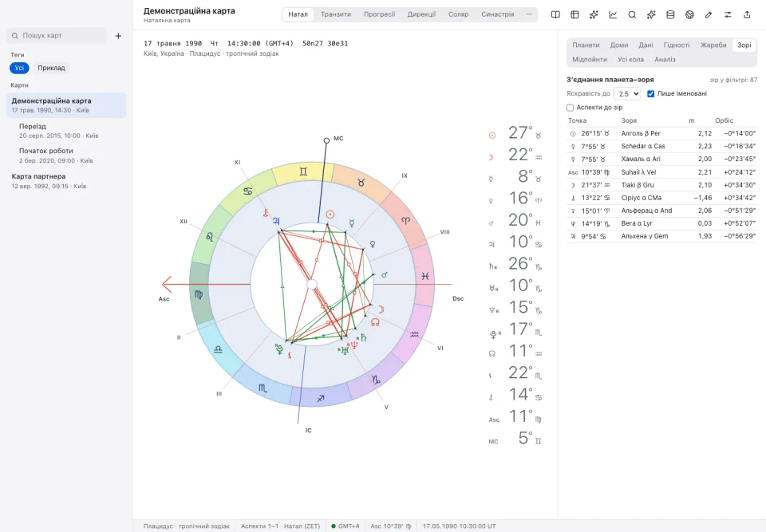Open the sliders settings icon
The width and height of the screenshot is (766, 532).
point(728,14)
